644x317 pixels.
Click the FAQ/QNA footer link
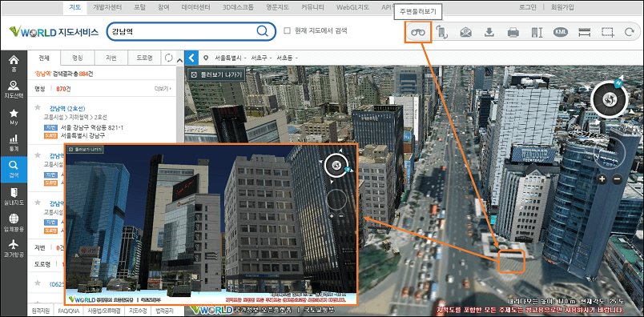click(68, 311)
